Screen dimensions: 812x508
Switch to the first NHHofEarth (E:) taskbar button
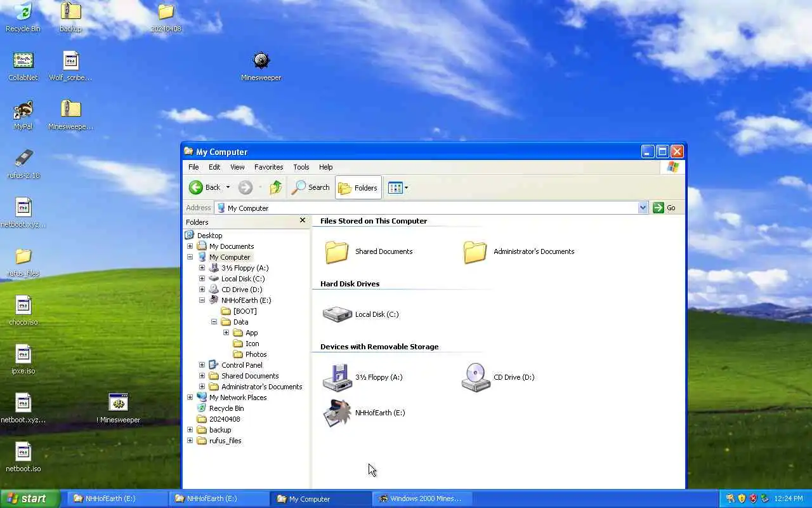[117, 498]
